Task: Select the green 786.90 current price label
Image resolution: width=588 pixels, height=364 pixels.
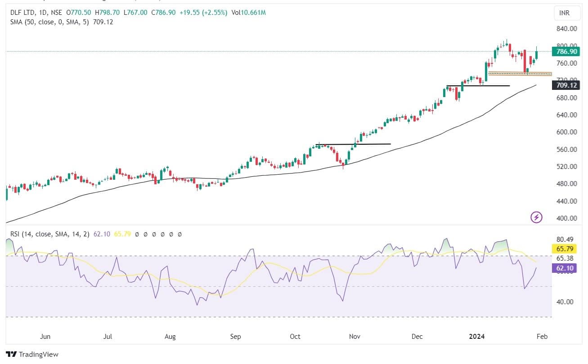Action: 567,52
